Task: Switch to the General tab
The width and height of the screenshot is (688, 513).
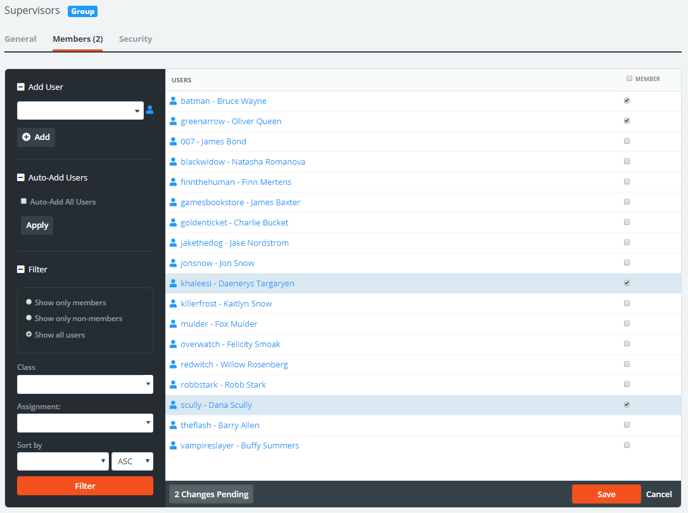Action: 20,39
